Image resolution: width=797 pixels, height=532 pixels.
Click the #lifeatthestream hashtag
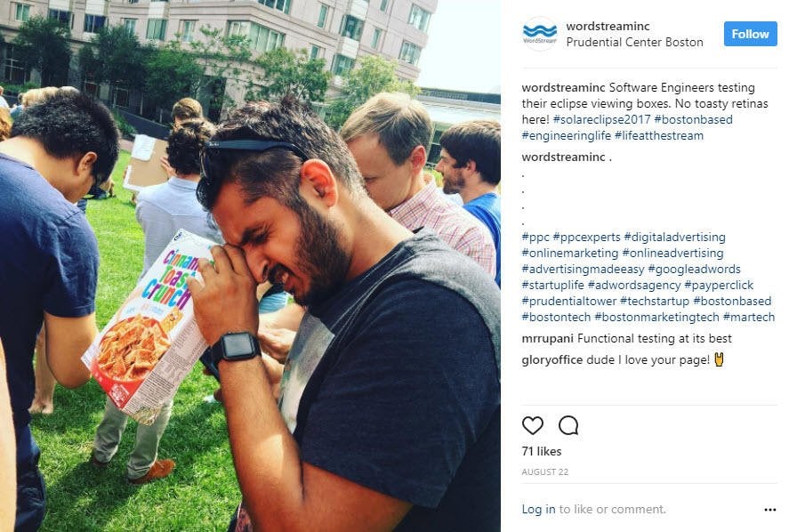pyautogui.click(x=659, y=136)
